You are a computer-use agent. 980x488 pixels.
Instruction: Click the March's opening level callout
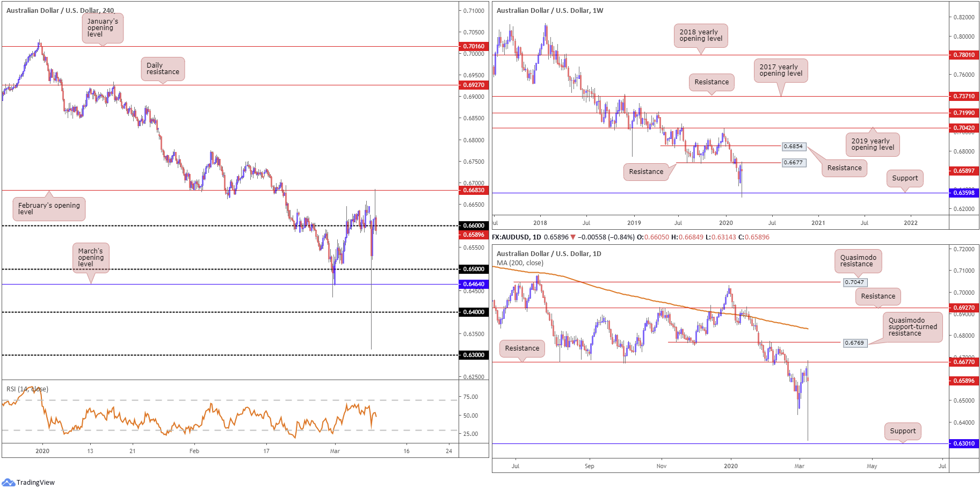click(91, 258)
